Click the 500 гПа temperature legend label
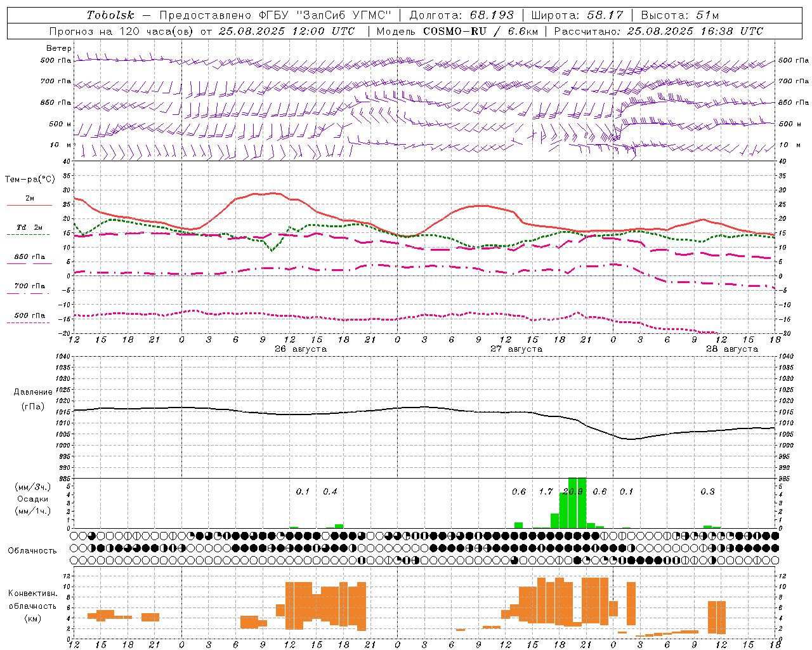812x650 pixels. (x=30, y=315)
